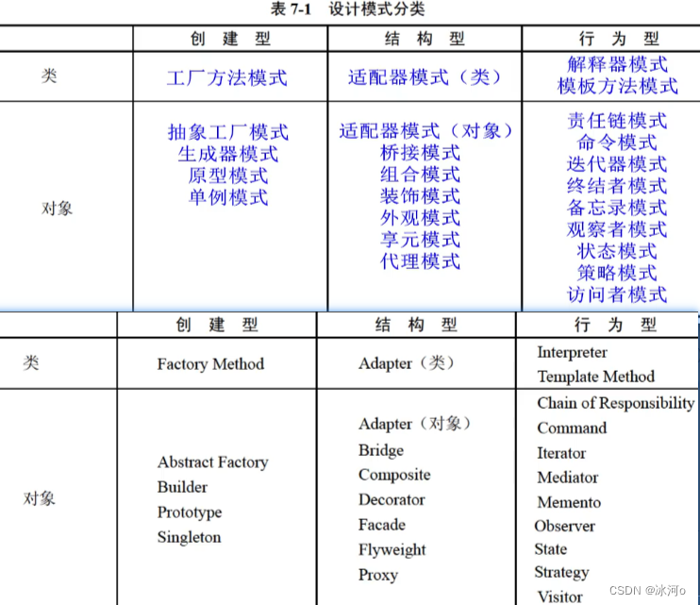The height and width of the screenshot is (605, 700).
Task: Click 创建型 header above 工厂方法模式
Action: [x=230, y=39]
